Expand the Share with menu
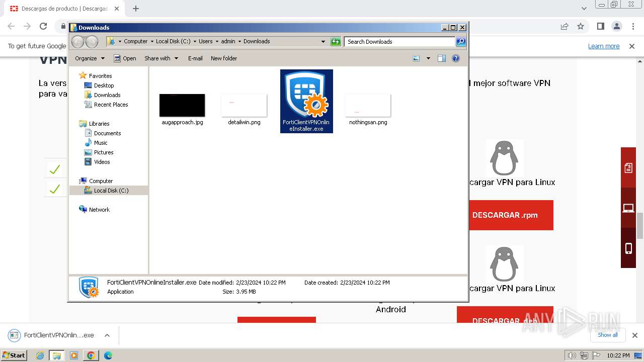Image resolution: width=644 pixels, height=362 pixels. 162,58
